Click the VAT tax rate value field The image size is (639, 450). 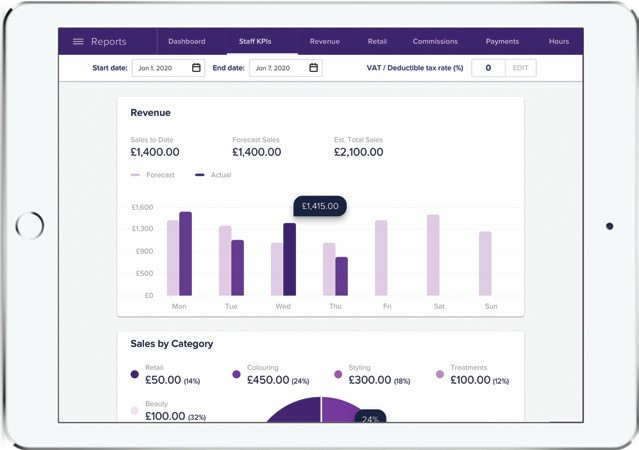point(488,68)
